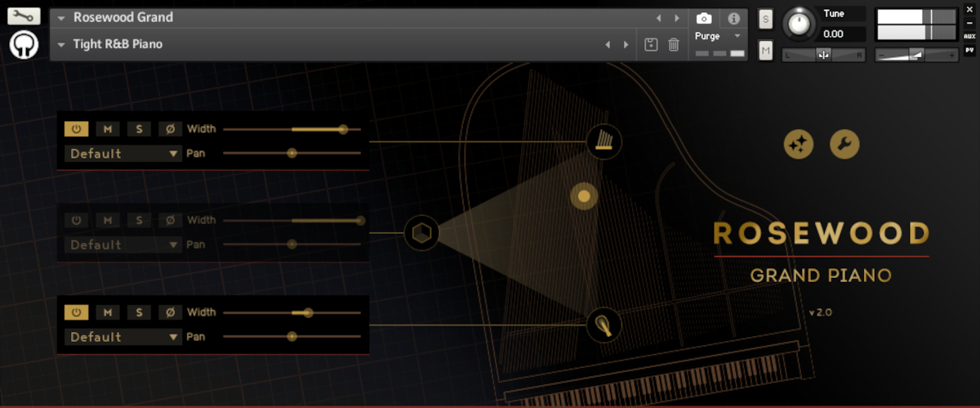The width and height of the screenshot is (980, 408).
Task: Click the round instrument logo icon
Action: click(24, 45)
